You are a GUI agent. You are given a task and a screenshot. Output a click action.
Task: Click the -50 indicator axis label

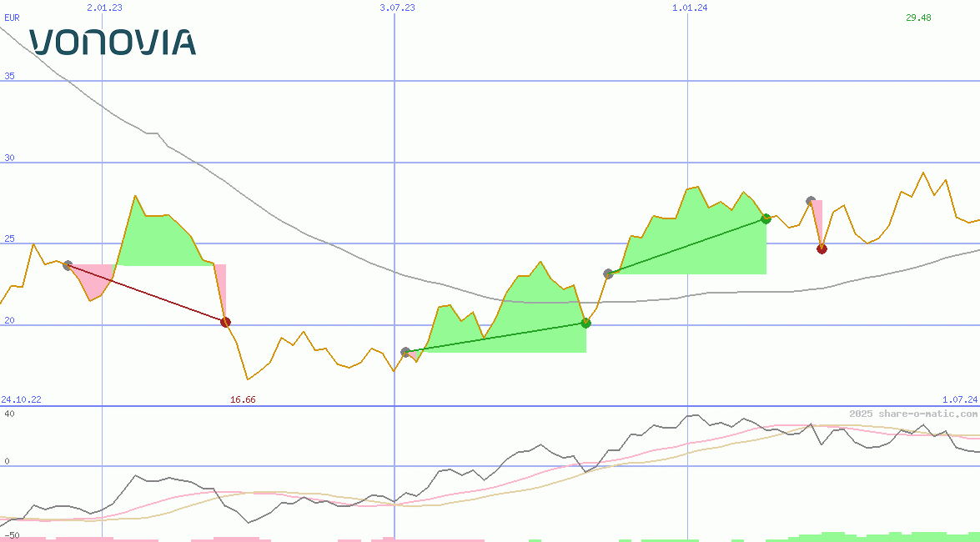[x=11, y=534]
